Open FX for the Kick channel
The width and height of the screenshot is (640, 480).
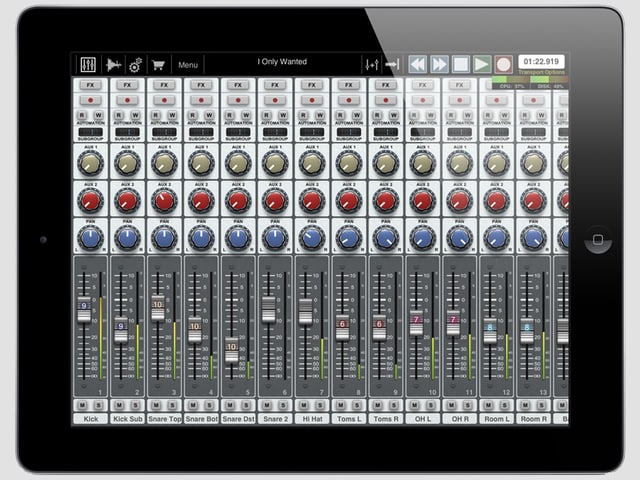point(90,85)
